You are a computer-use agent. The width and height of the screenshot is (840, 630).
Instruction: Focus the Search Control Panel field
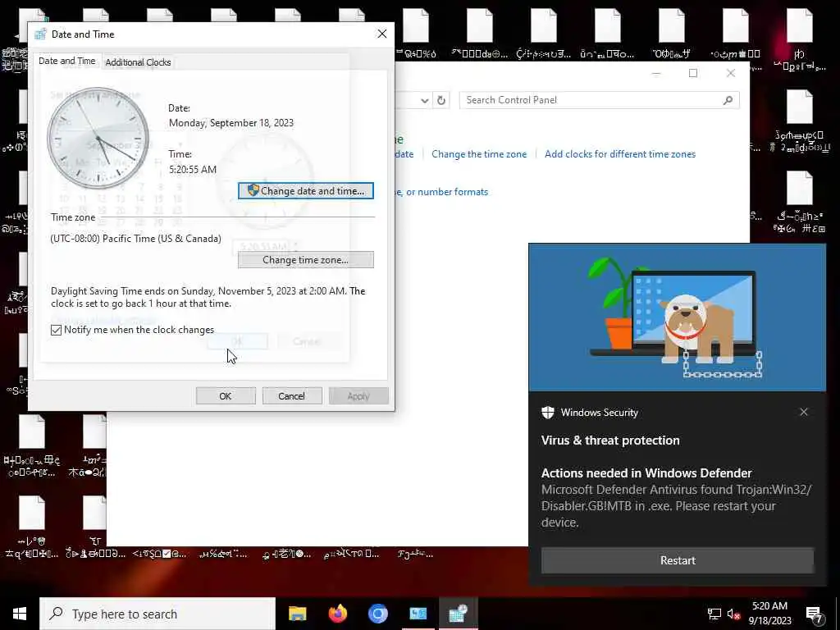click(x=592, y=100)
